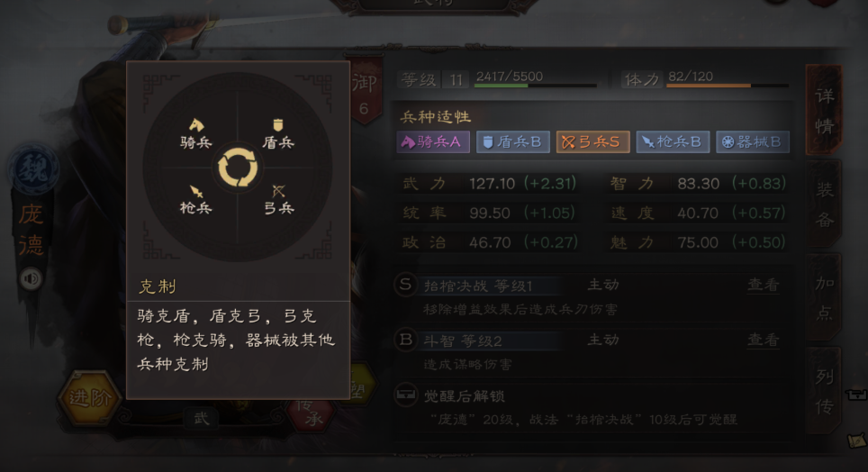The height and width of the screenshot is (472, 868).
Task: Click the shield 盾兵 icon in counter wheel
Action: (x=278, y=125)
